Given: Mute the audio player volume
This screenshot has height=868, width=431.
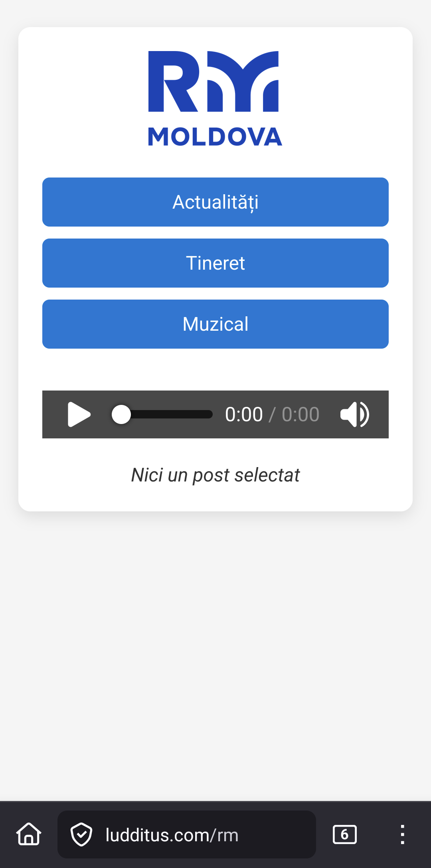Looking at the screenshot, I should [354, 414].
